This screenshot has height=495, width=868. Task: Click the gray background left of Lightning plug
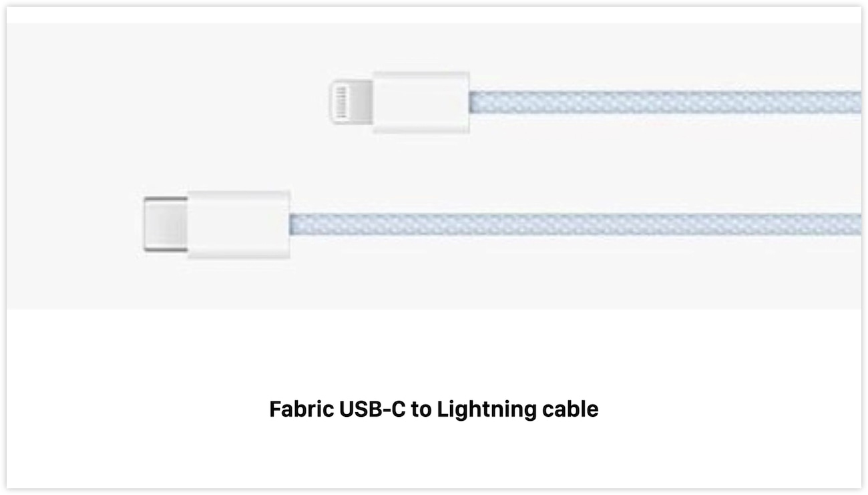[167, 102]
